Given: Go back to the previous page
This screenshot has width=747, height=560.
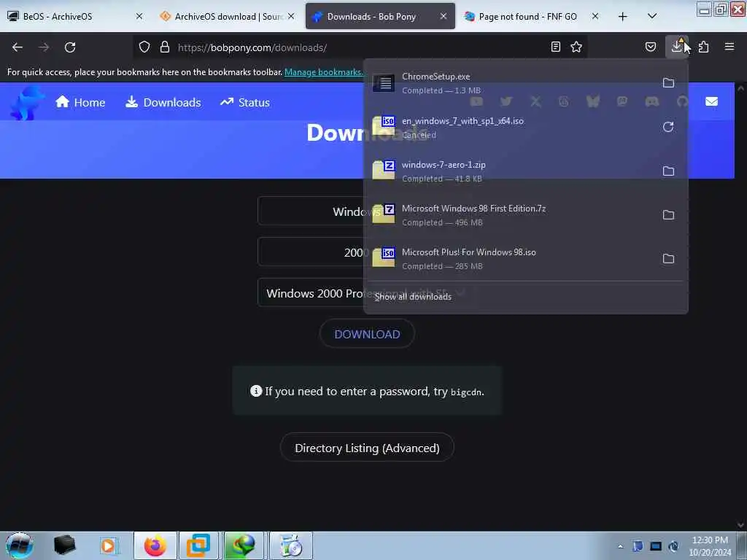Looking at the screenshot, I should coord(18,47).
